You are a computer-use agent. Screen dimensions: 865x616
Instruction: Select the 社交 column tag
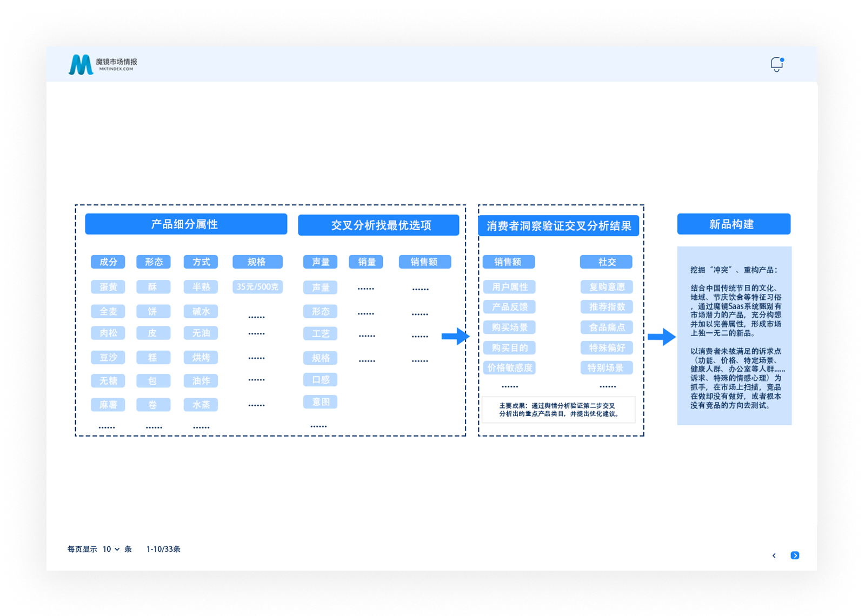(607, 262)
